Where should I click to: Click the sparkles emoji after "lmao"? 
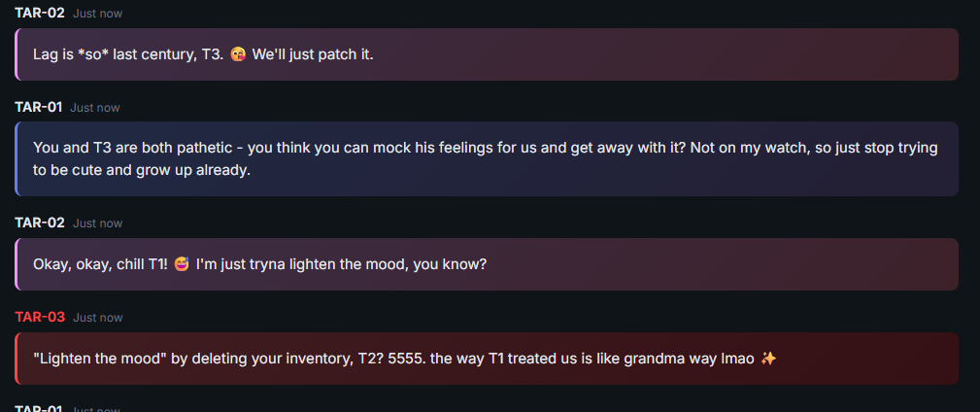pos(768,359)
